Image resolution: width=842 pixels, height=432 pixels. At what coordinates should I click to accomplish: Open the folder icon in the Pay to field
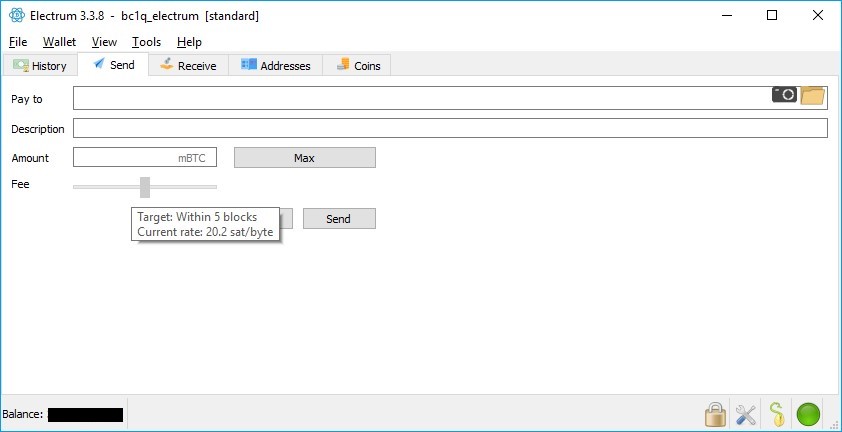pos(812,96)
